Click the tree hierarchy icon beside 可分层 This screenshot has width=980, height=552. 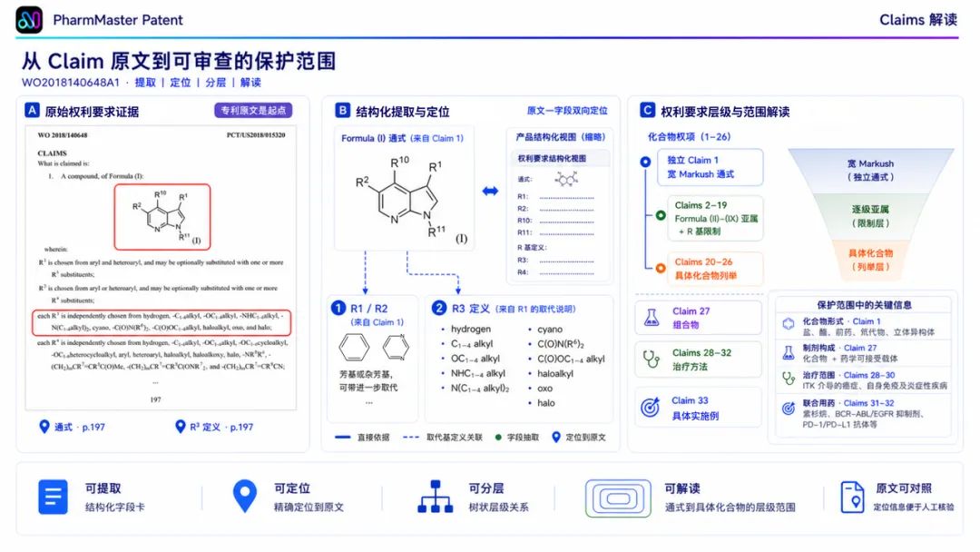(435, 497)
